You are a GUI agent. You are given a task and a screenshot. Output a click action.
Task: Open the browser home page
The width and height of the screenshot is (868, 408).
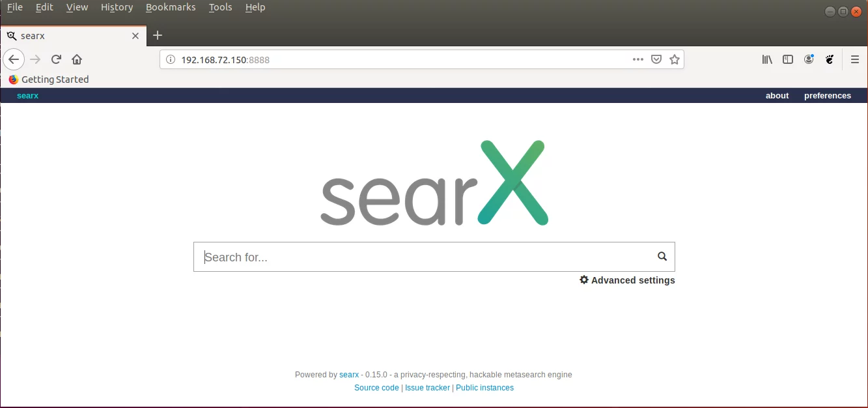pos(77,59)
